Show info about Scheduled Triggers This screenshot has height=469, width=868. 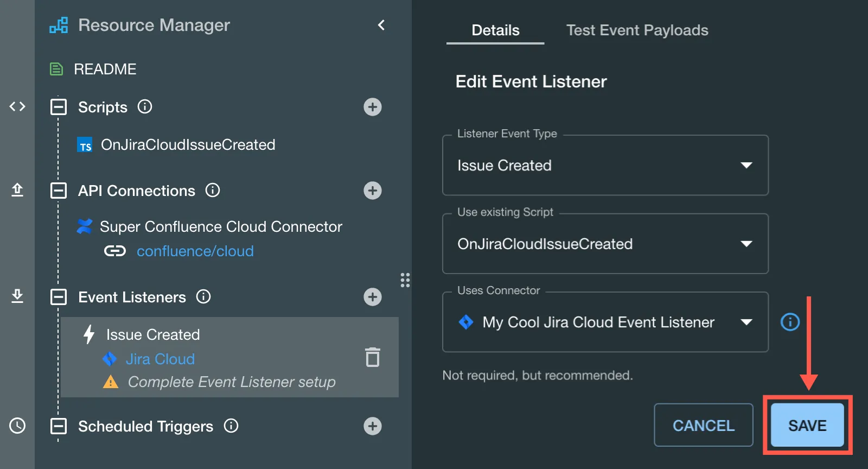(231, 426)
